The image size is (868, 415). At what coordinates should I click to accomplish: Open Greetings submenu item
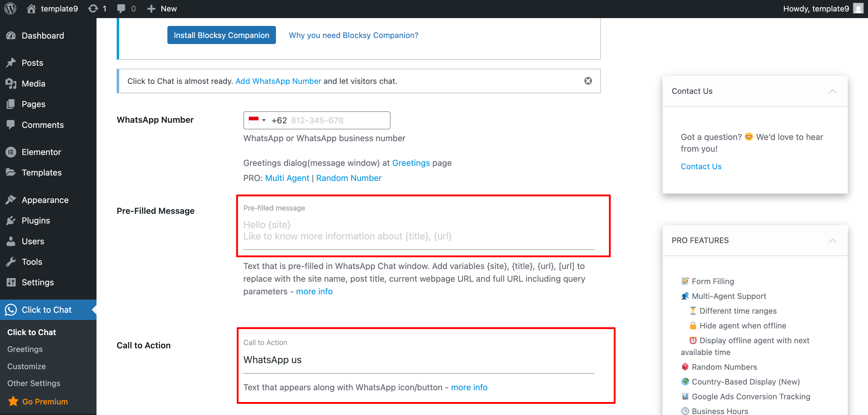(x=25, y=349)
